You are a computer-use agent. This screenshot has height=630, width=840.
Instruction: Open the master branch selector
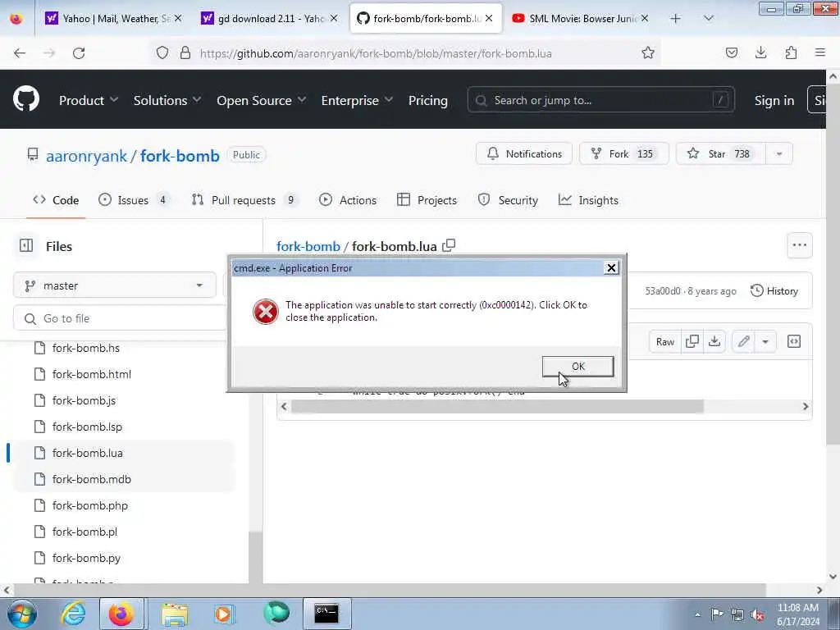pyautogui.click(x=115, y=285)
